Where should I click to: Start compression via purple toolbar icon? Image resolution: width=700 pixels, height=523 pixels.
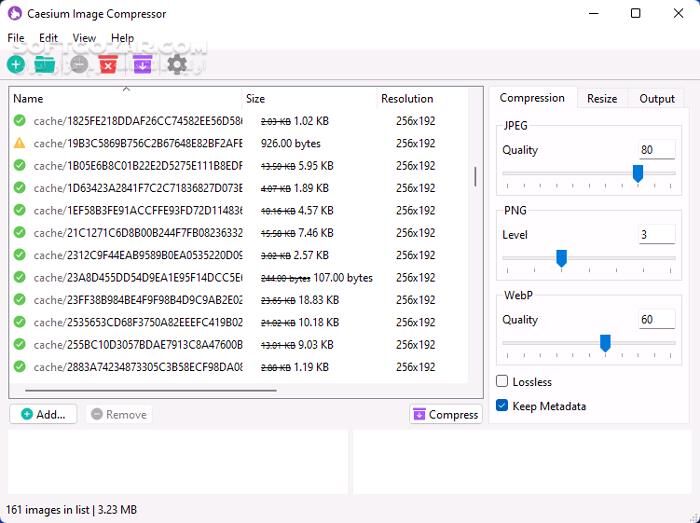pyautogui.click(x=142, y=65)
